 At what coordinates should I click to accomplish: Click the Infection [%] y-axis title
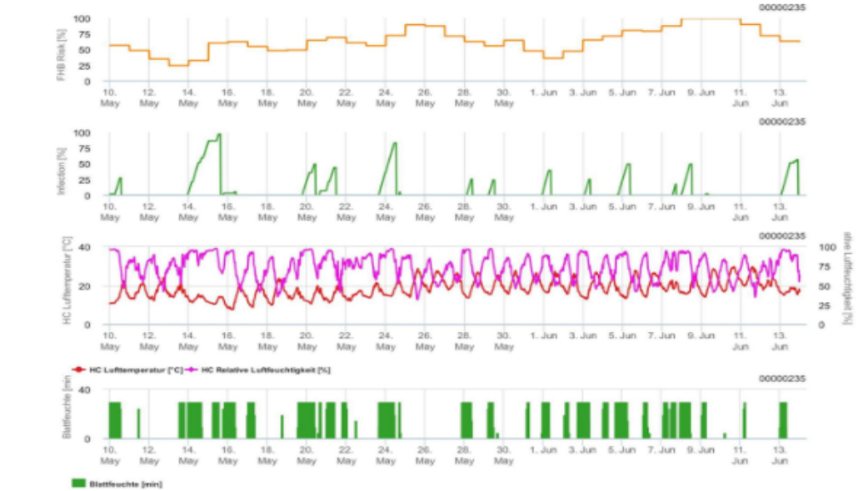tap(85, 164)
